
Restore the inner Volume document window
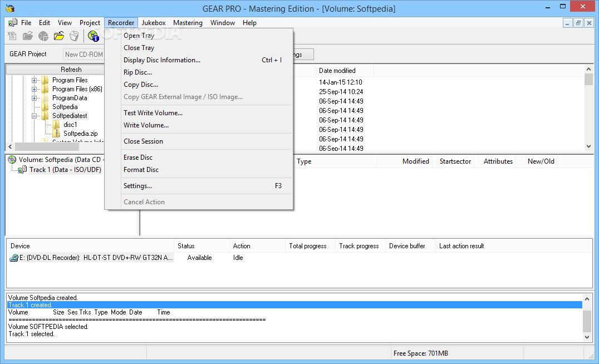click(x=578, y=23)
